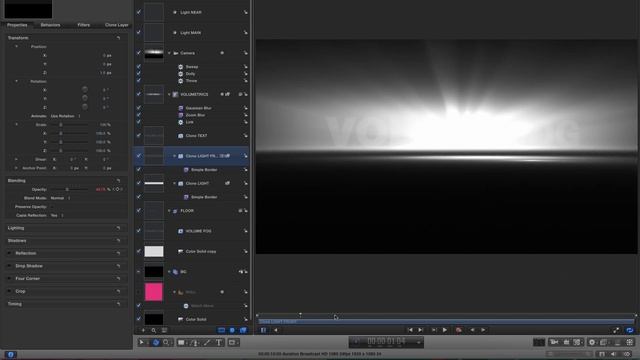Click the New Light toolbar icon

coord(566,342)
